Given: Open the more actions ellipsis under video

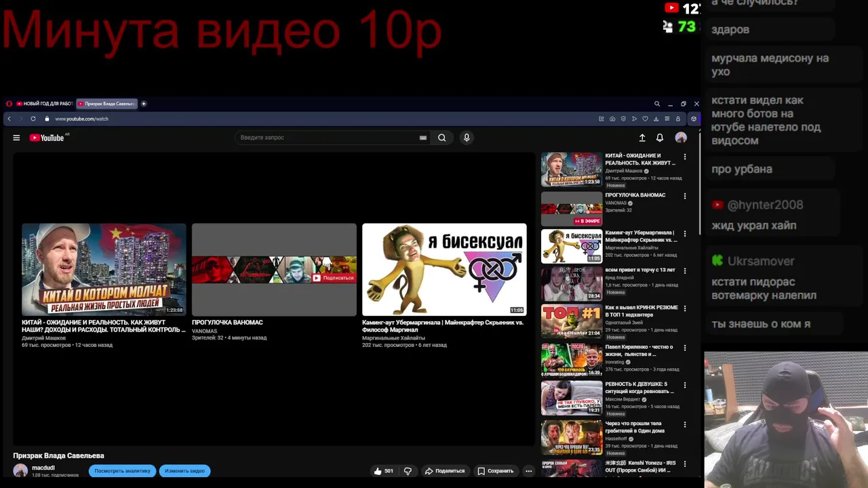Looking at the screenshot, I should 528,471.
